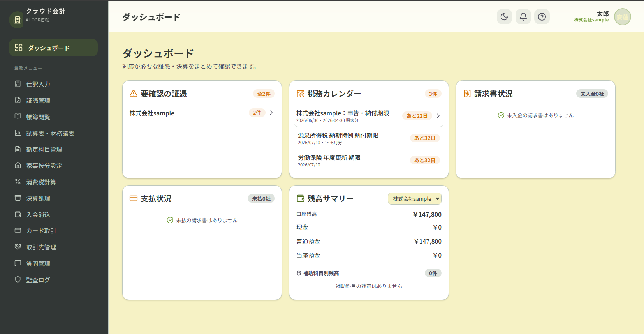Open notifications via the bell icon
Viewport: 644px width, 334px height.
(x=523, y=17)
